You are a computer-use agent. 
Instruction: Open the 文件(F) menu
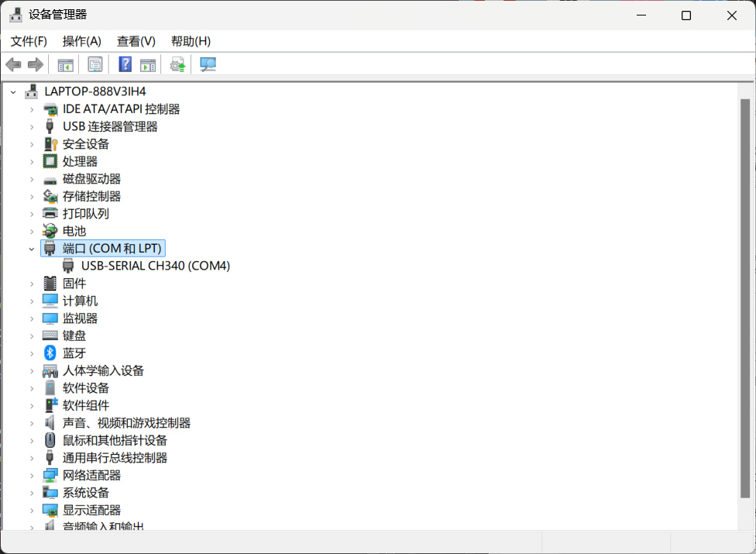[x=29, y=42]
